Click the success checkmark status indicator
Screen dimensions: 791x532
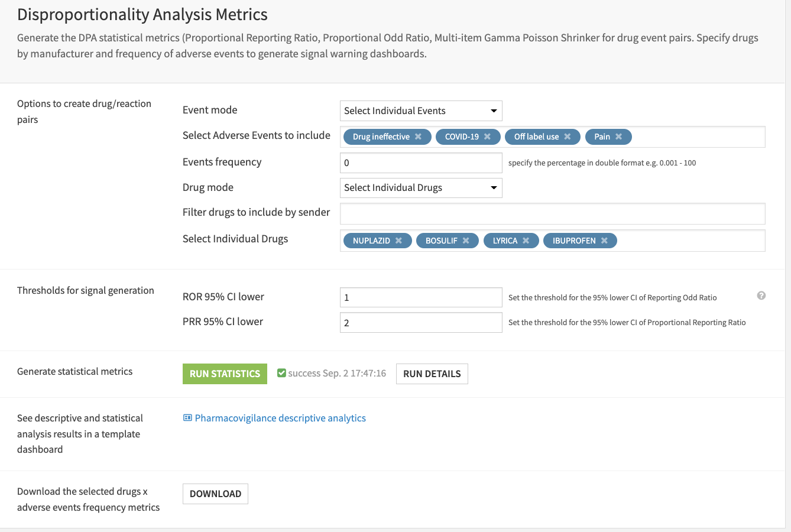click(282, 372)
